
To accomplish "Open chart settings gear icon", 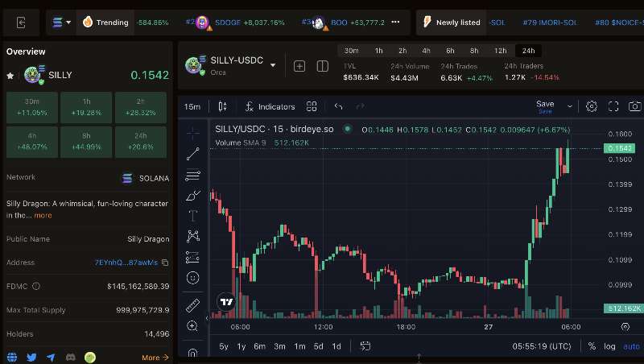I will 592,106.
